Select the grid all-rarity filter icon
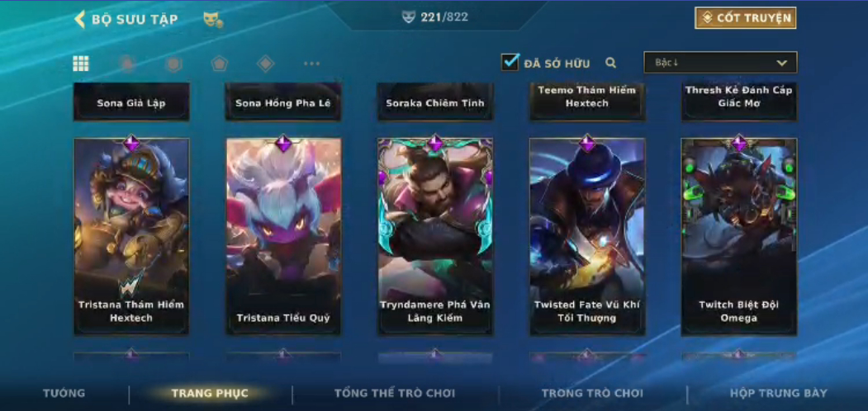Viewport: 868px width, 411px height. click(81, 64)
